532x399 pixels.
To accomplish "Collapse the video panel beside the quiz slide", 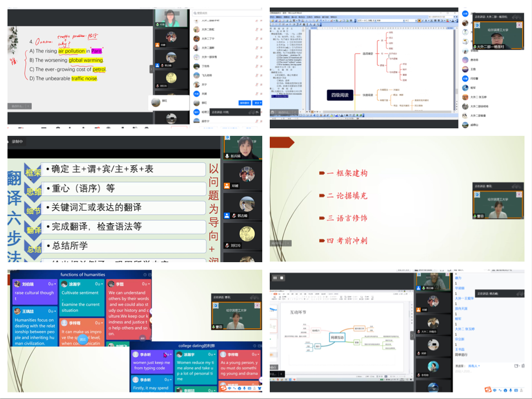I will tap(151, 69).
